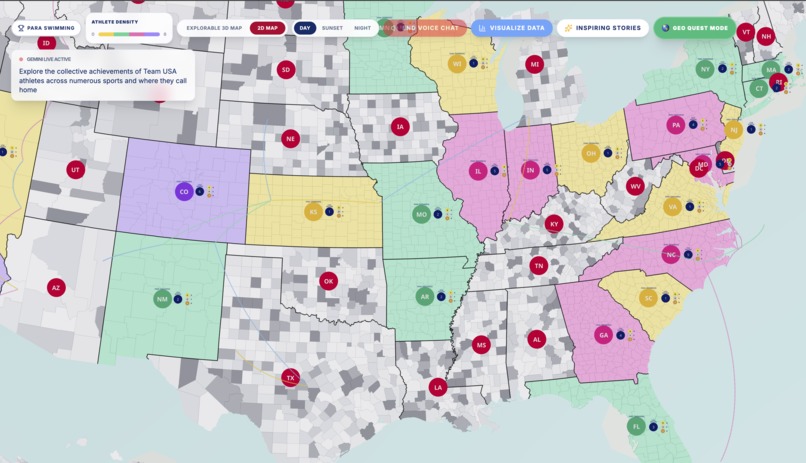Select the South Dakota SD marker
This screenshot has width=806, height=463.
coord(286,69)
